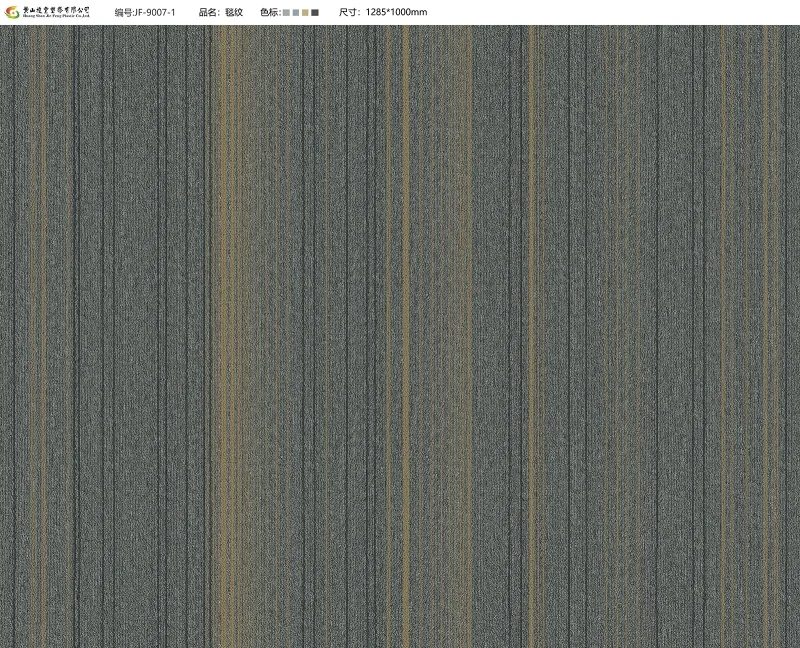This screenshot has width=800, height=648.
Task: Click the 品名 label
Action: point(209,12)
